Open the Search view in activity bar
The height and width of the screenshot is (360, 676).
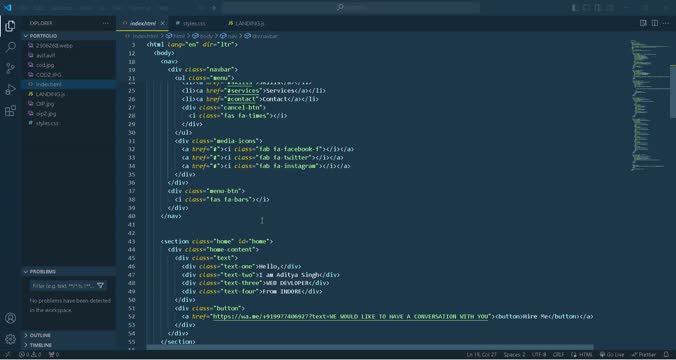10,47
